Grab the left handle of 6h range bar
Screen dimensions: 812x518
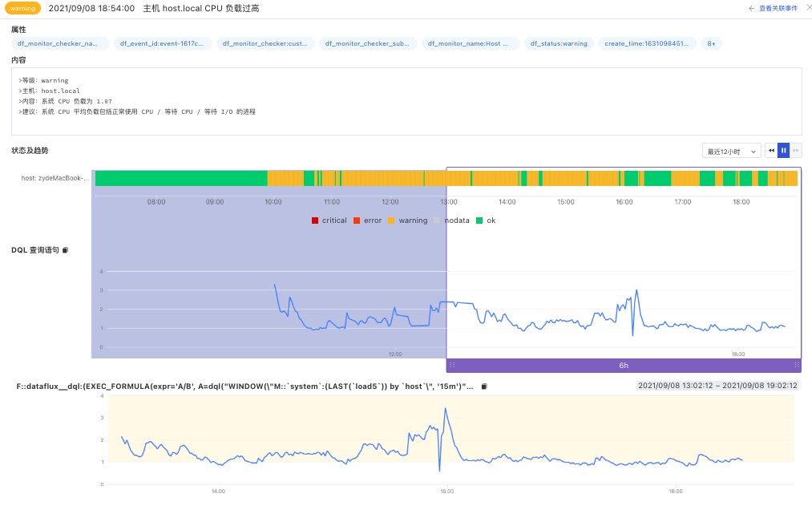point(452,365)
